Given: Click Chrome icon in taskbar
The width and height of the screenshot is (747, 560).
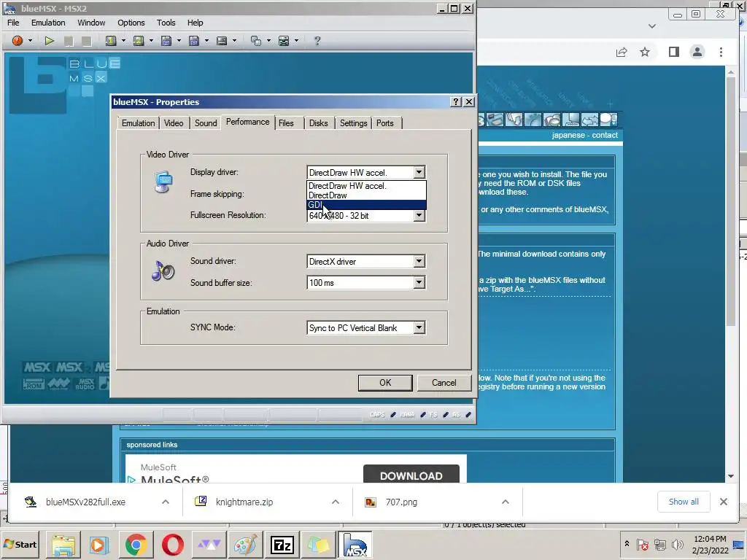Looking at the screenshot, I should (136, 545).
